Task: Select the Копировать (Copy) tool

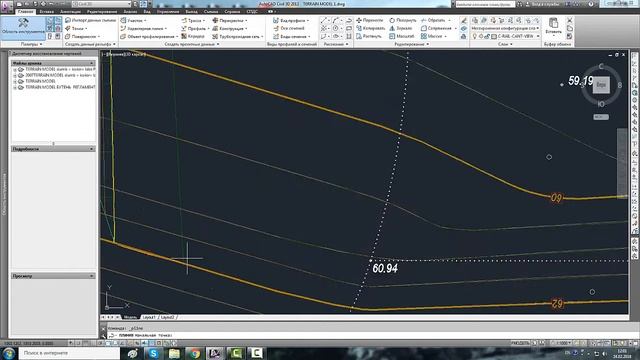Action: (370, 28)
